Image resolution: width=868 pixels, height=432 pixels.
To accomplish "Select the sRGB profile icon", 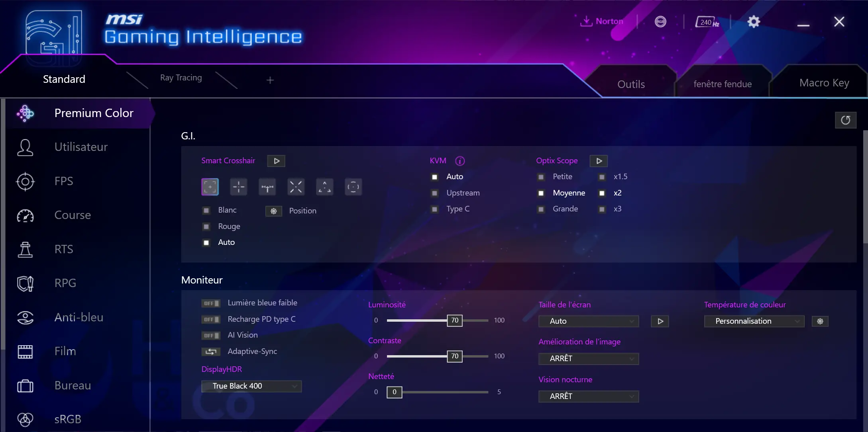I will click(x=26, y=419).
